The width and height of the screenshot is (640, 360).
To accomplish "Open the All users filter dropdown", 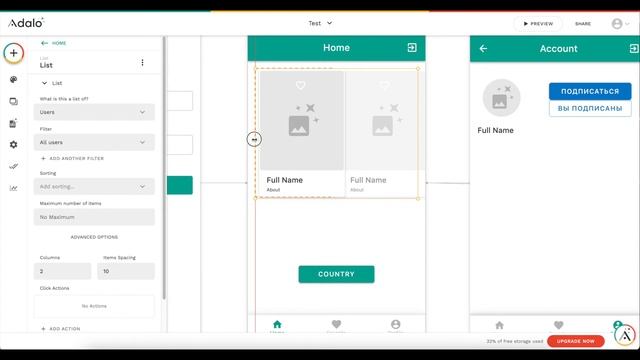I will [x=94, y=142].
